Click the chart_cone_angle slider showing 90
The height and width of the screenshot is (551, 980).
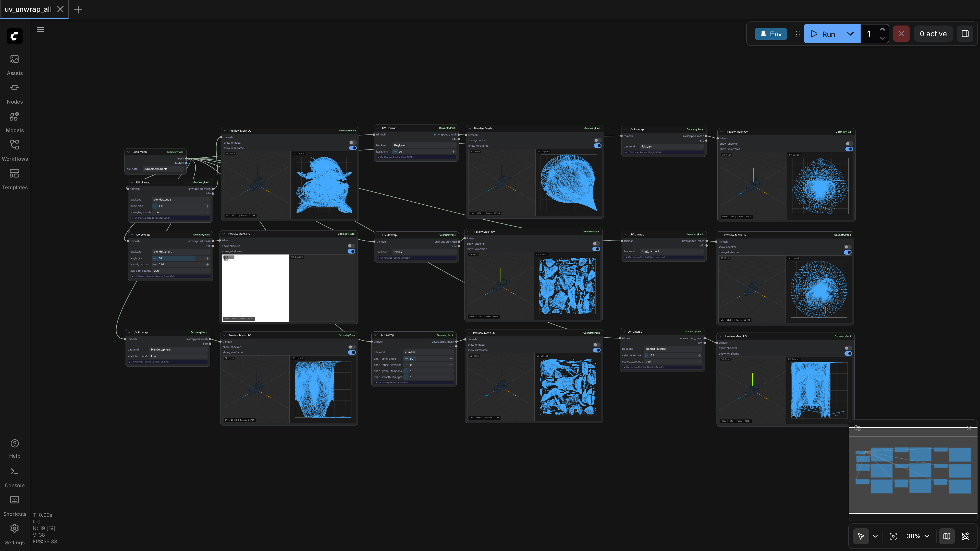click(x=428, y=359)
